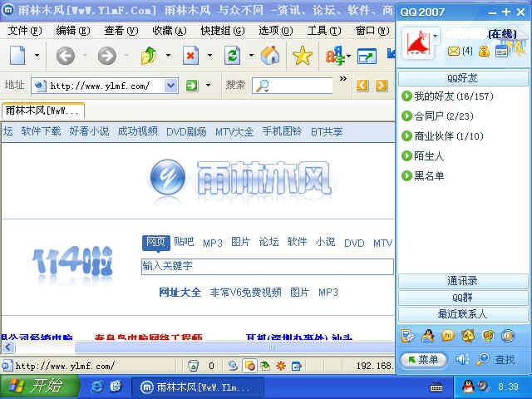Click the Home house icon in browser toolbar
Image resolution: width=532 pixels, height=399 pixels.
pos(270,56)
